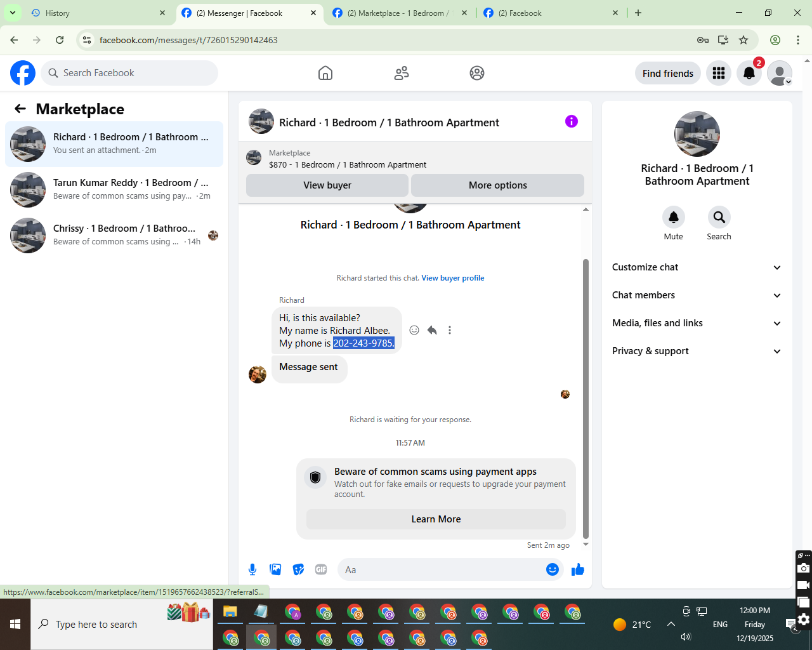Switch to the History tab

click(98, 13)
